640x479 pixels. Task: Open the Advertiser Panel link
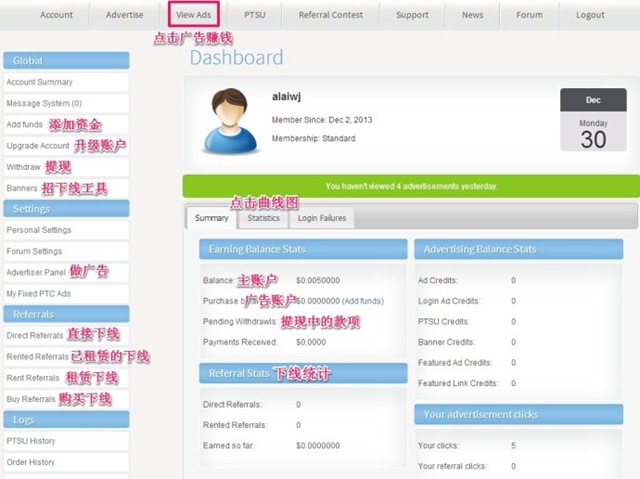coord(36,272)
